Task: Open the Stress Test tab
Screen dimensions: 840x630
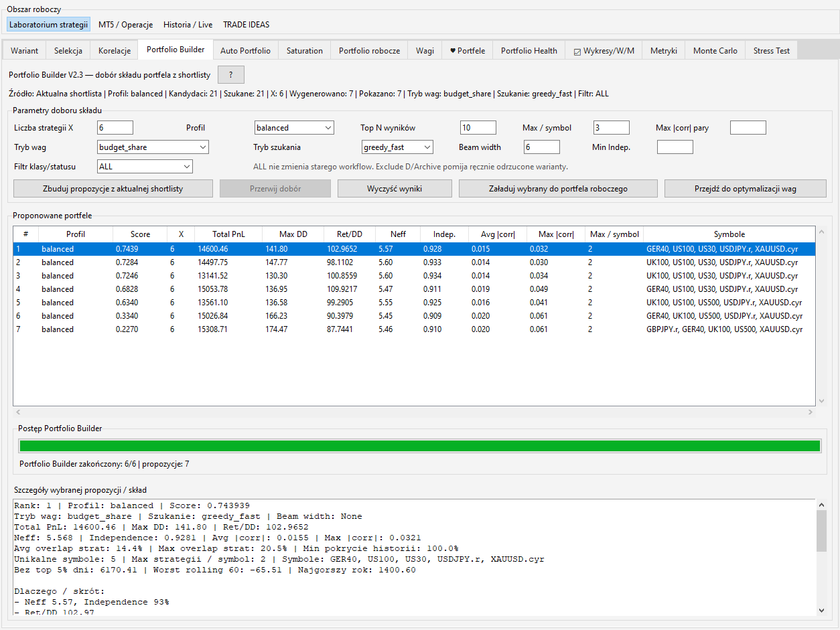Action: point(772,50)
